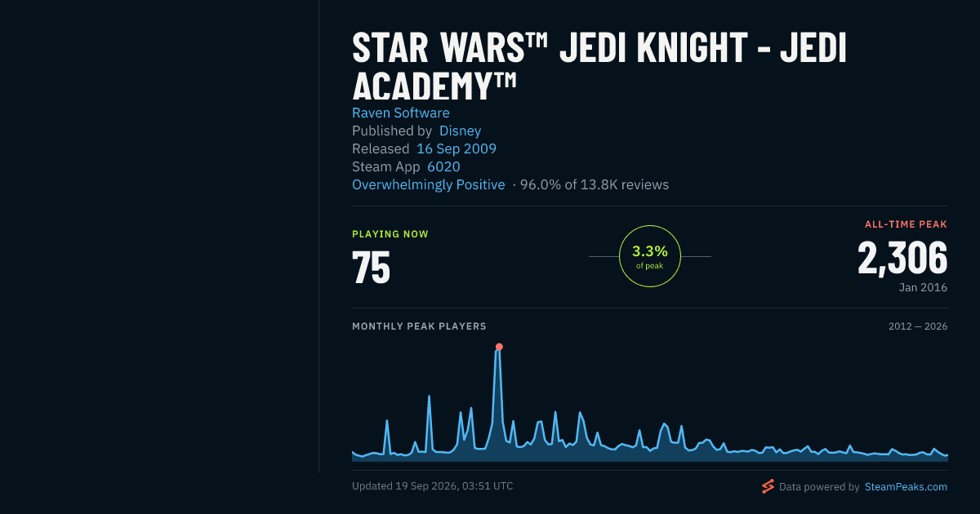Click the 16 Sep 2009 release date

[457, 148]
